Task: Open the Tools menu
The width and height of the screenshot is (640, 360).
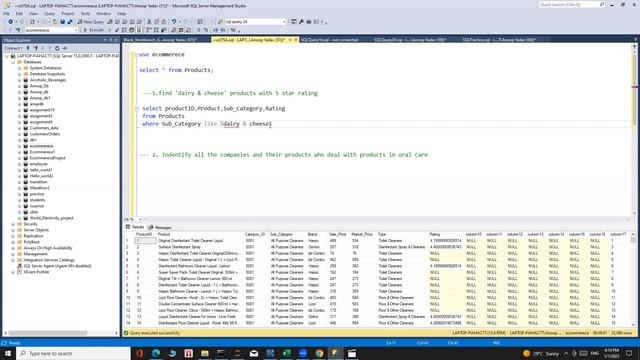Action: click(x=85, y=13)
